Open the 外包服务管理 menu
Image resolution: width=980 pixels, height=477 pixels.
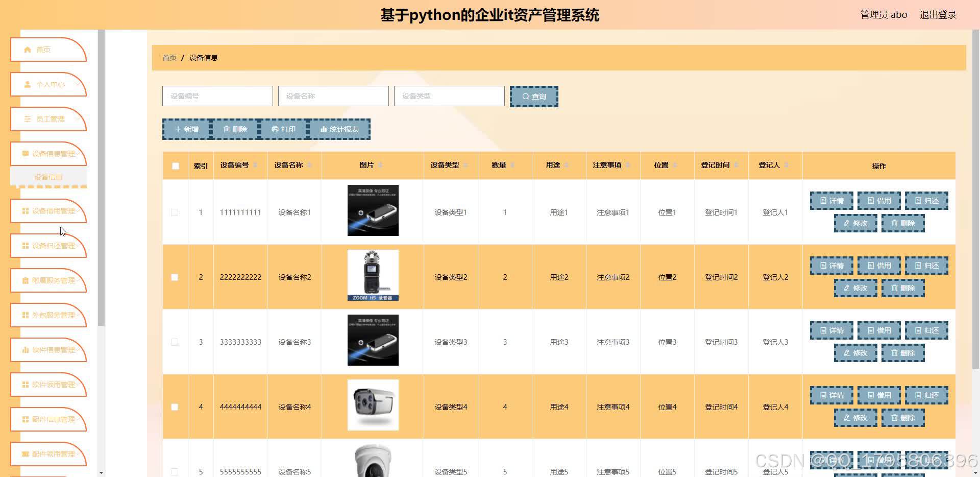(48, 315)
